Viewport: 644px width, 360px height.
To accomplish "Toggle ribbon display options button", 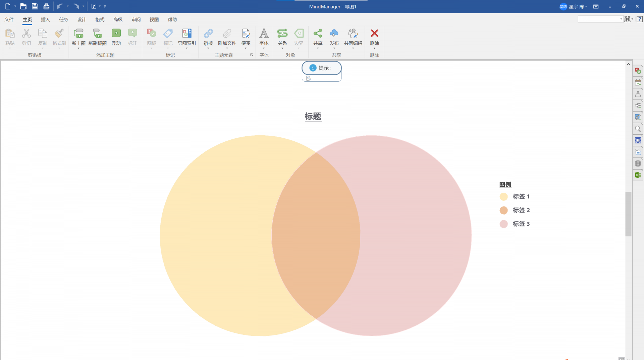I will pyautogui.click(x=596, y=7).
